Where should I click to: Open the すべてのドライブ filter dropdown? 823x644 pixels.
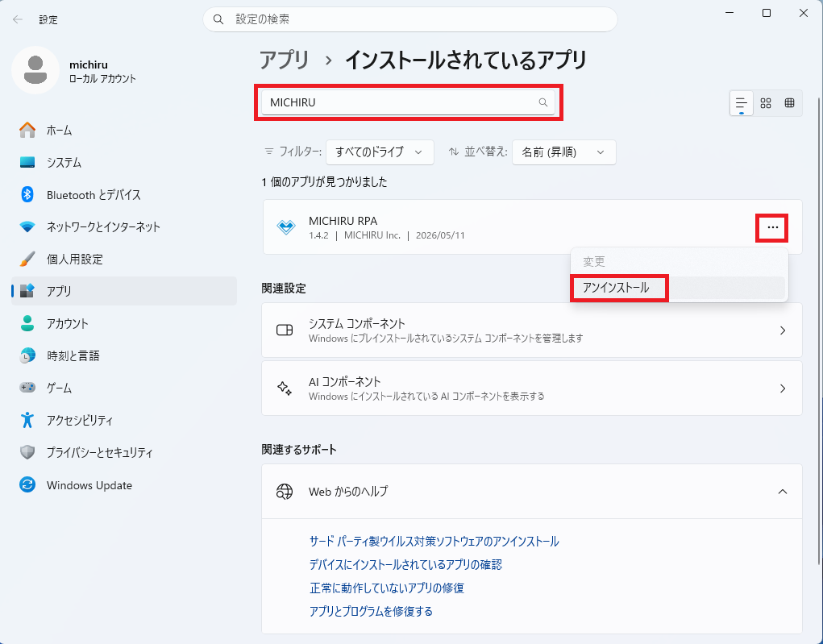pos(380,152)
